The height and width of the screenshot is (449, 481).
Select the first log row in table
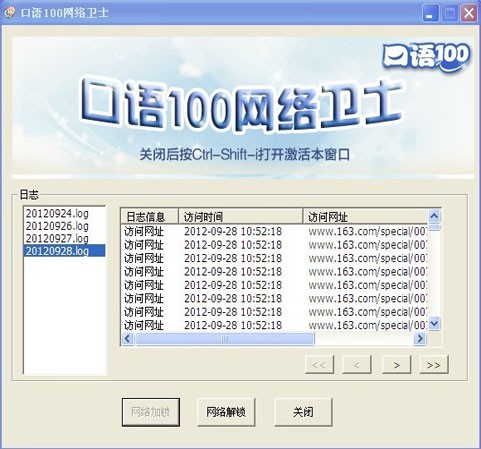274,231
